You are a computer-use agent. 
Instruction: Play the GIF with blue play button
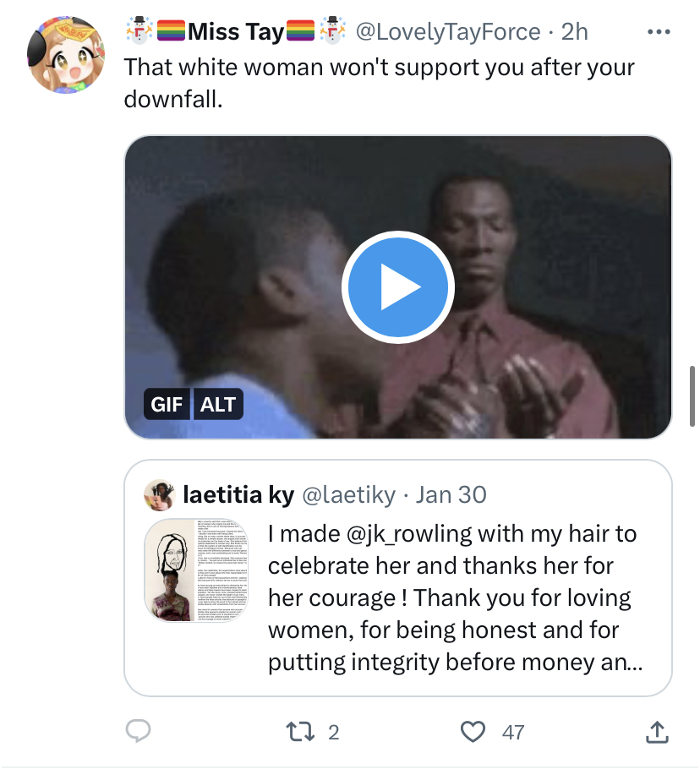click(398, 287)
